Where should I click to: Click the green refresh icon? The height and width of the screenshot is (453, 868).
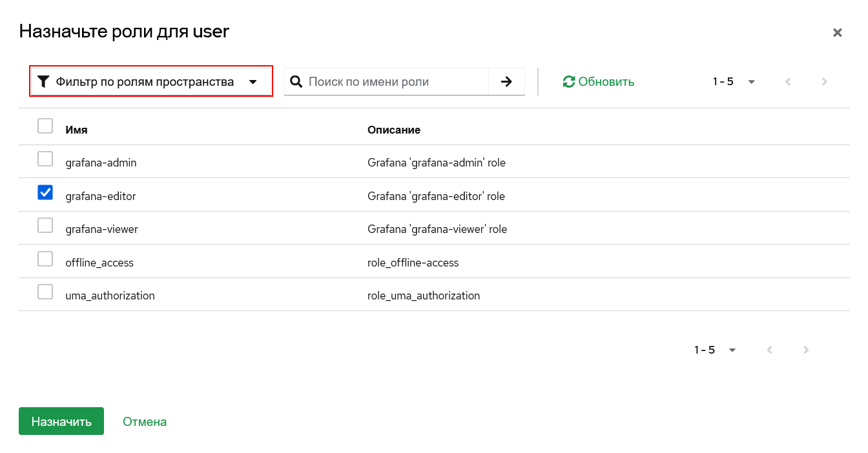[x=569, y=82]
